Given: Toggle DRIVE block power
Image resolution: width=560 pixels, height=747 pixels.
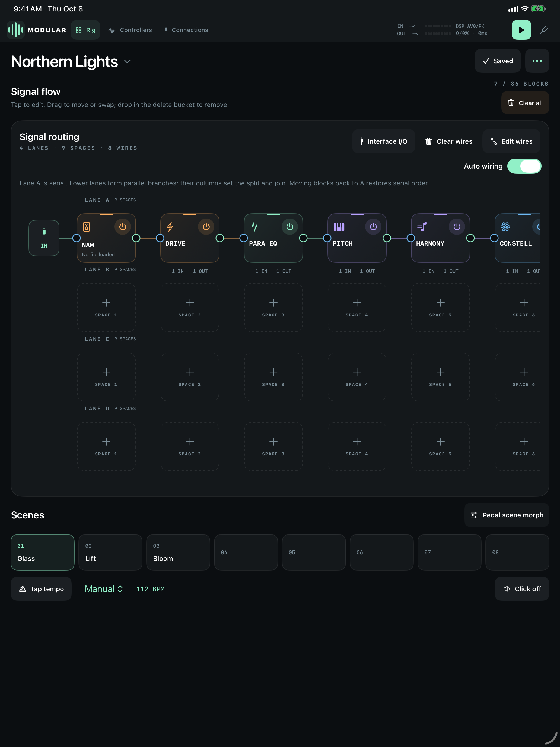Looking at the screenshot, I should point(206,227).
